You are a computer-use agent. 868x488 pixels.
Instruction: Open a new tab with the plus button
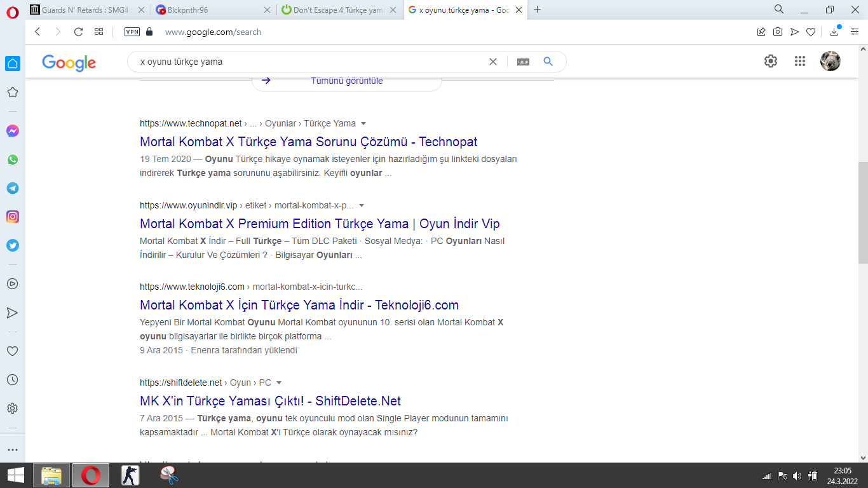coord(538,10)
